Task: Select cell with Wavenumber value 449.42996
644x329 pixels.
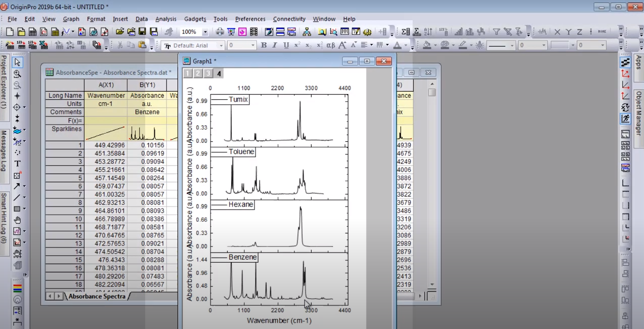Action: coord(106,145)
